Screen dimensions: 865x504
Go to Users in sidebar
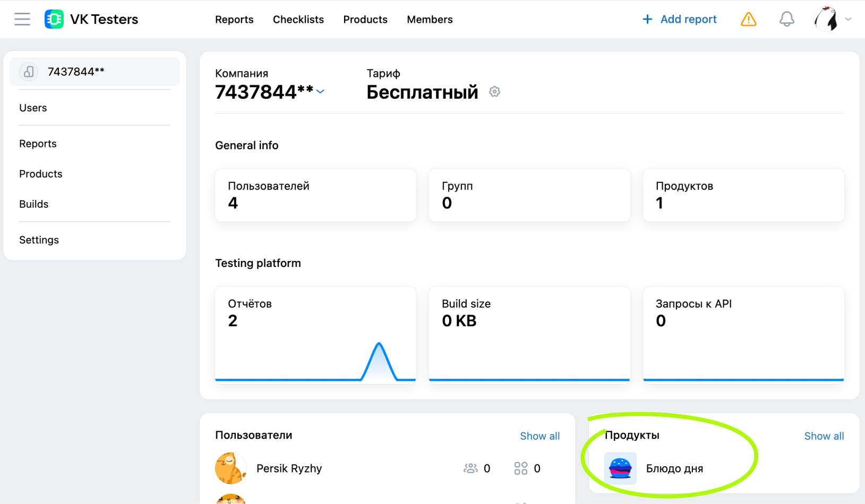[x=33, y=108]
